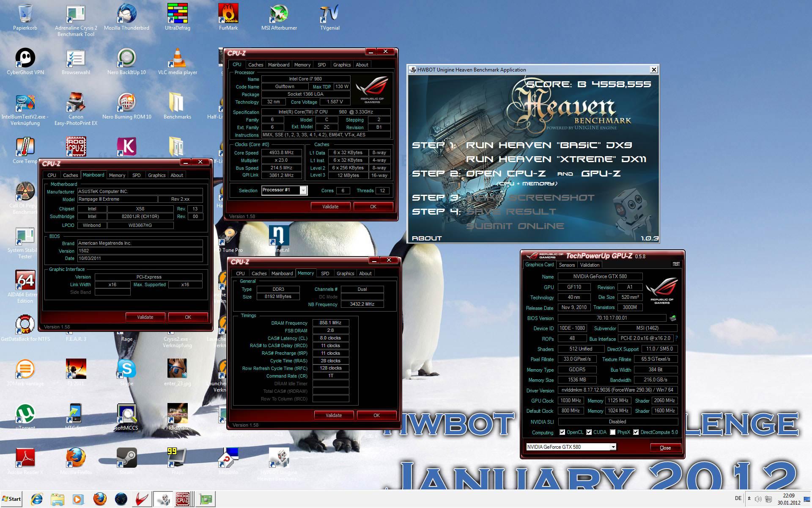This screenshot has width=812, height=508.
Task: Select SPD tab in Mainboard CPU-Z window
Action: (x=136, y=175)
